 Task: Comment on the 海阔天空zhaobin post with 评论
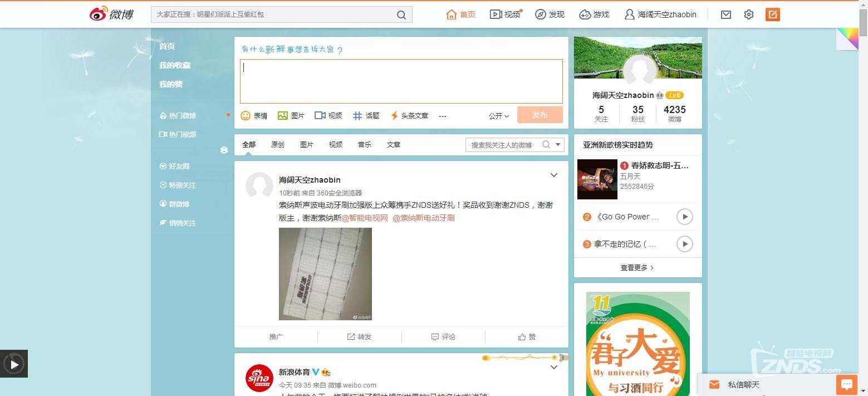[443, 337]
